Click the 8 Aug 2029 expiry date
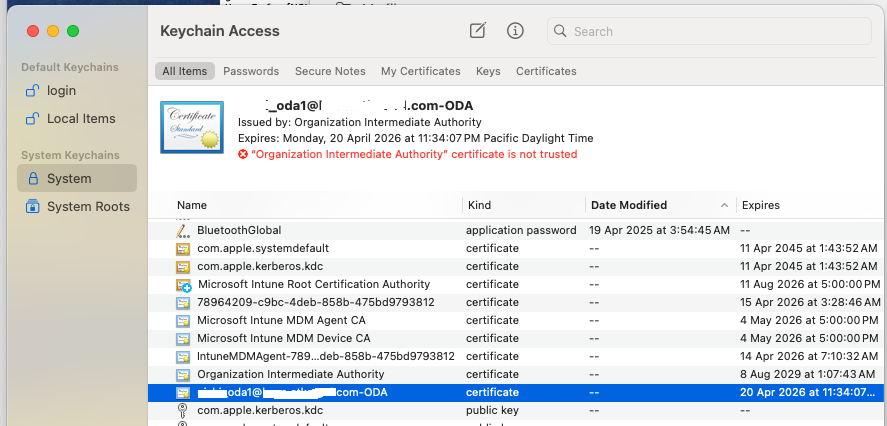 (808, 374)
